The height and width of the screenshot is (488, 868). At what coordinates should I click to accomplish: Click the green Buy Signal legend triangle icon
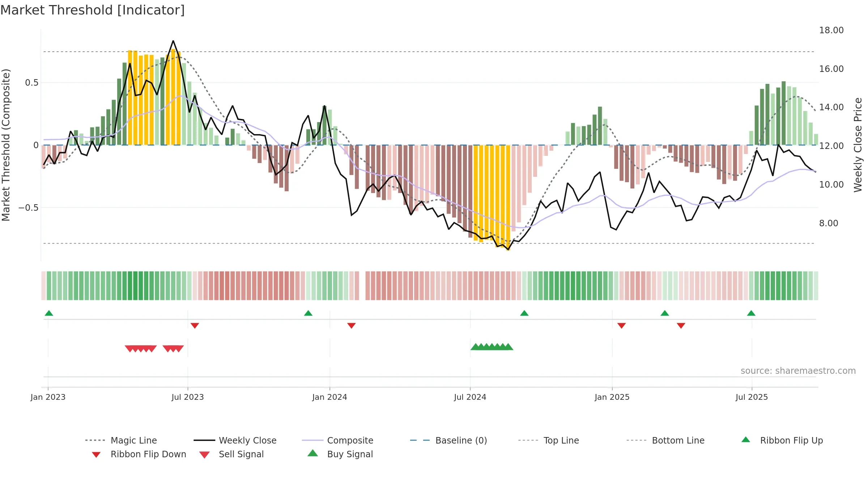[x=313, y=453]
